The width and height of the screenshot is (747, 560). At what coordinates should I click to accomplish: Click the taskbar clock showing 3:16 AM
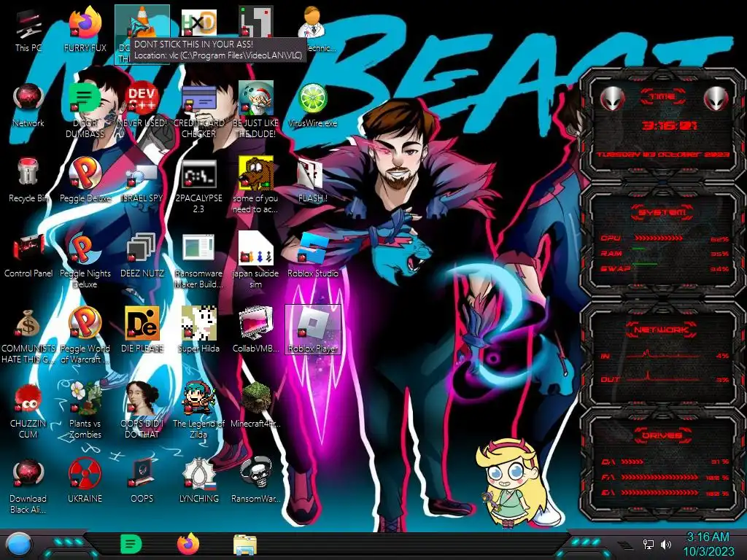point(708,544)
